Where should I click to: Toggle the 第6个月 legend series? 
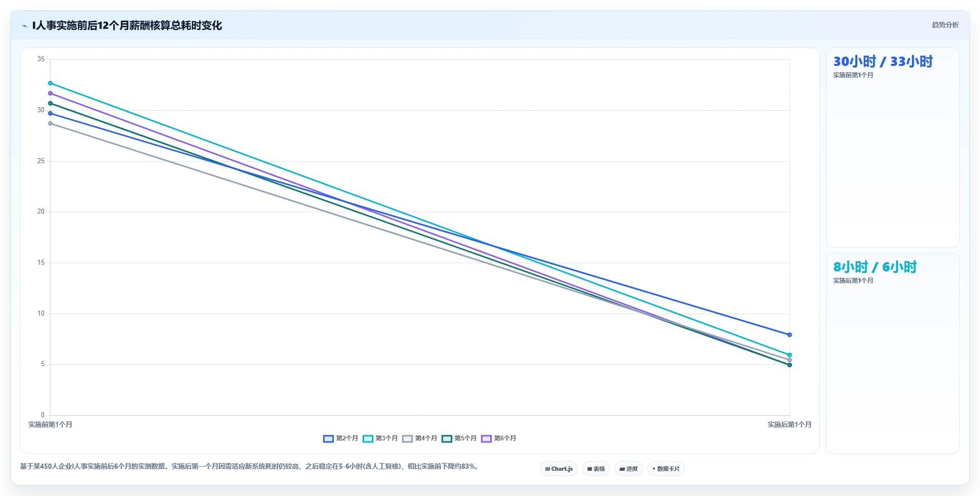click(498, 438)
